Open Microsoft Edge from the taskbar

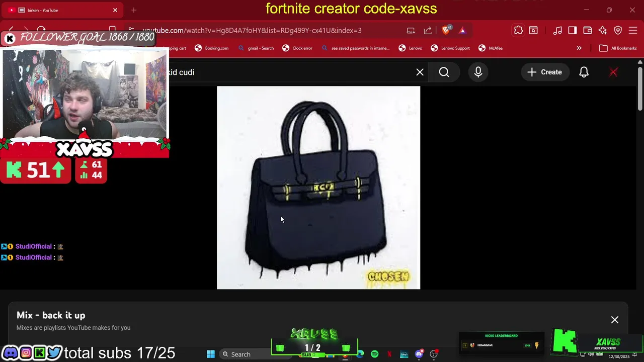pos(360,354)
